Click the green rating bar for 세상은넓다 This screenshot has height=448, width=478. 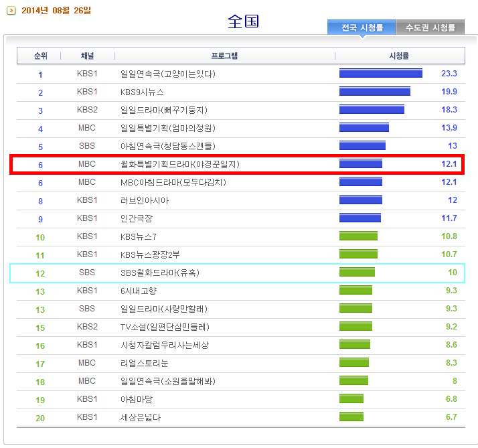[351, 417]
